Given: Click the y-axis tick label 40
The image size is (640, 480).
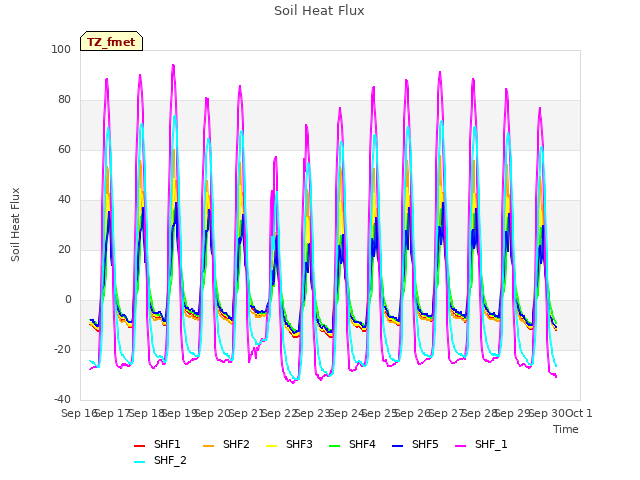Looking at the screenshot, I should [x=64, y=200].
